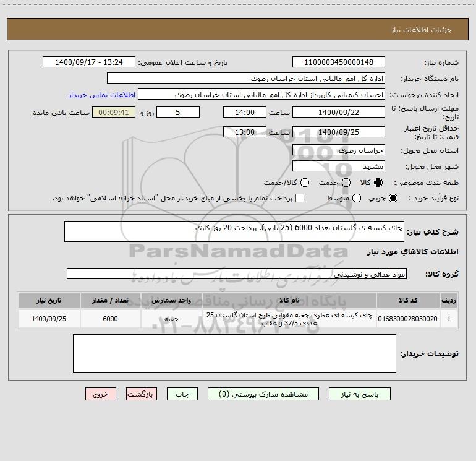The image size is (476, 461).
Task: Select the کالا/خدمت radio button
Action: coord(305,183)
